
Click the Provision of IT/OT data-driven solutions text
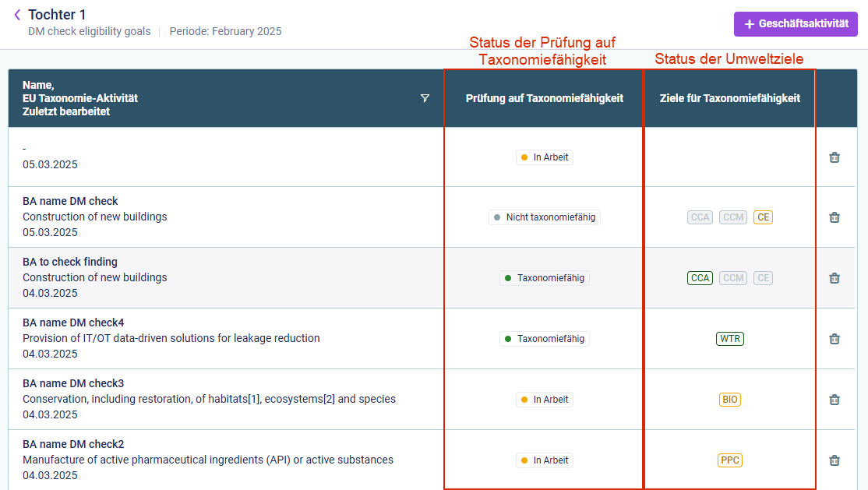(171, 338)
